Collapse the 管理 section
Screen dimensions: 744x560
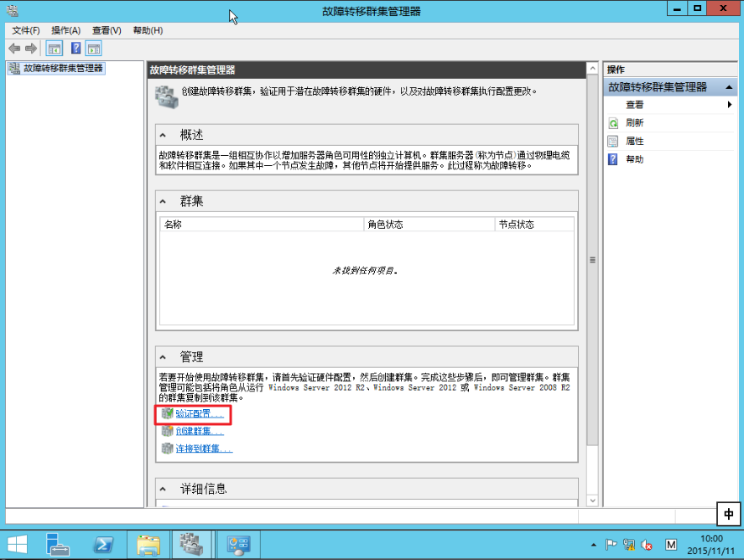(x=163, y=357)
